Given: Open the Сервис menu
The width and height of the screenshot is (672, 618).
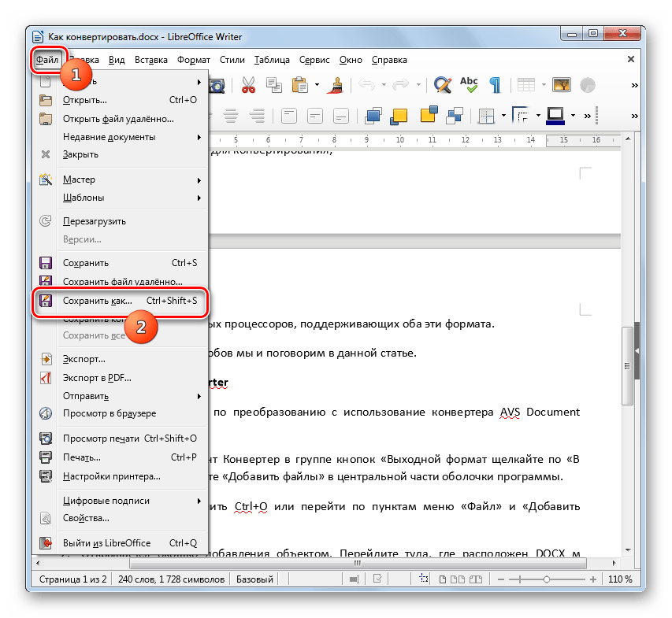Looking at the screenshot, I should 314,60.
